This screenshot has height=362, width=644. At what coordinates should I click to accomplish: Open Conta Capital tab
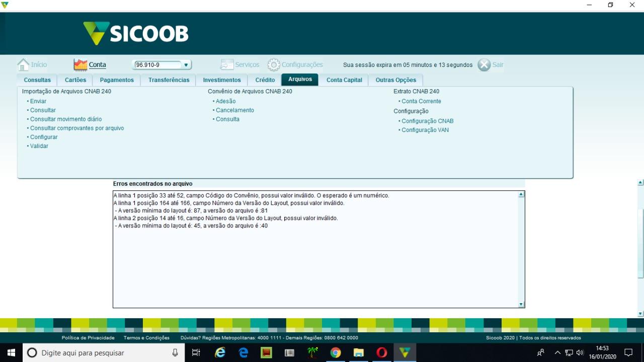point(344,80)
